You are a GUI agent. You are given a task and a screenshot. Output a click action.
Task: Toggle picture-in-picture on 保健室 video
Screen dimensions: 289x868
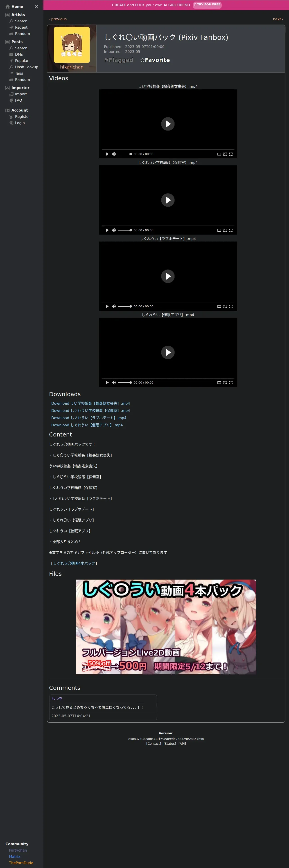pos(225,230)
